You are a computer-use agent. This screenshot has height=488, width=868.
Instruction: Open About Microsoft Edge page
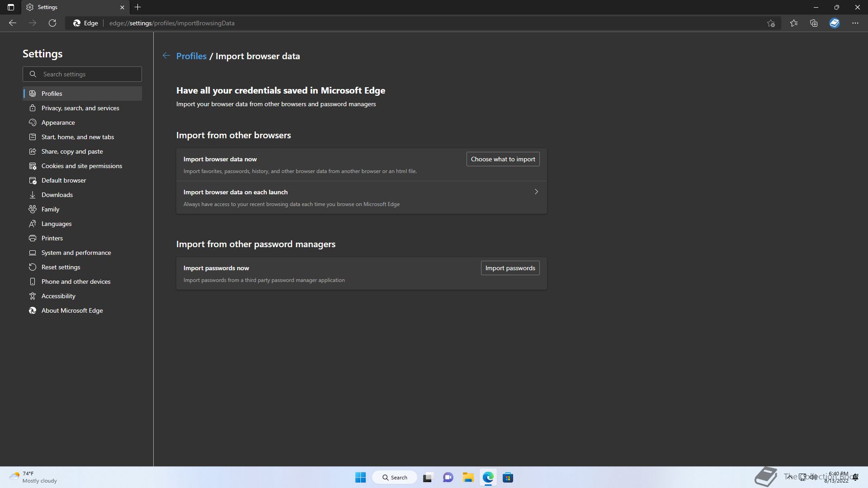point(82,310)
